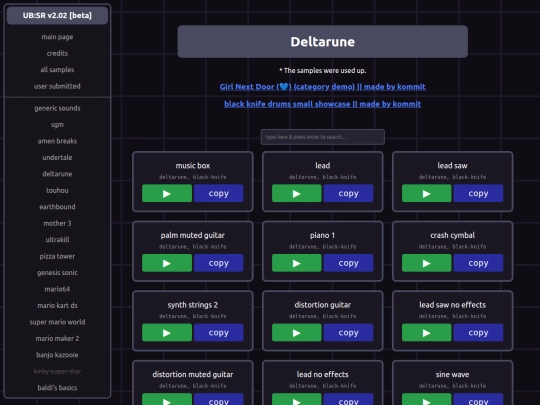This screenshot has width=540, height=405.
Task: Click 'The samples were used up' note
Action: 322,71
